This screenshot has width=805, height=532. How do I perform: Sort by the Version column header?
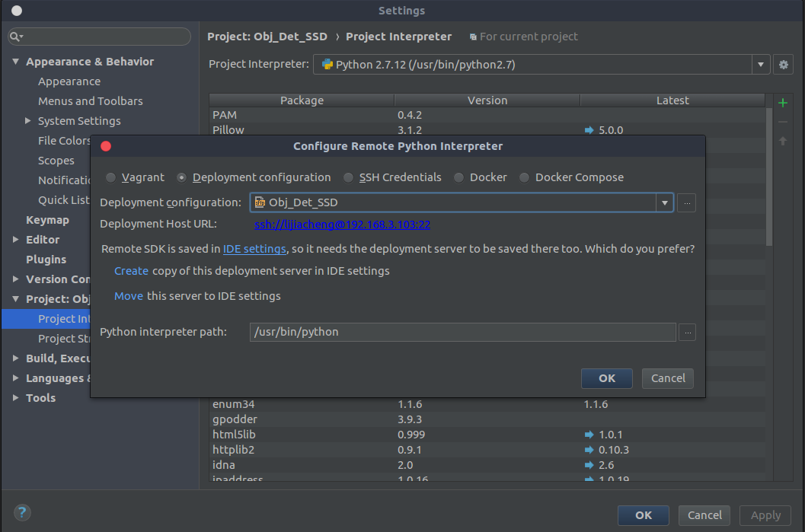487,100
